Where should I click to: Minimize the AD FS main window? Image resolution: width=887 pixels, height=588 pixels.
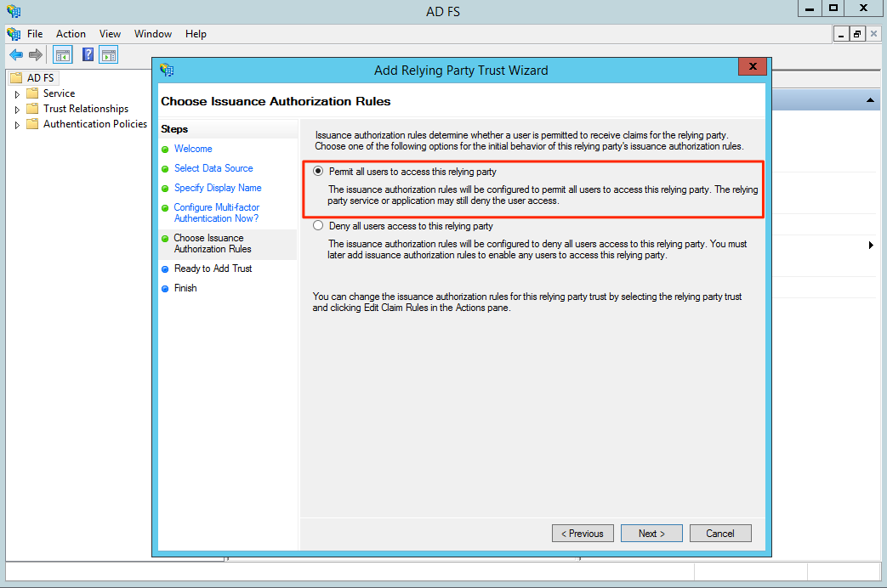[x=810, y=8]
